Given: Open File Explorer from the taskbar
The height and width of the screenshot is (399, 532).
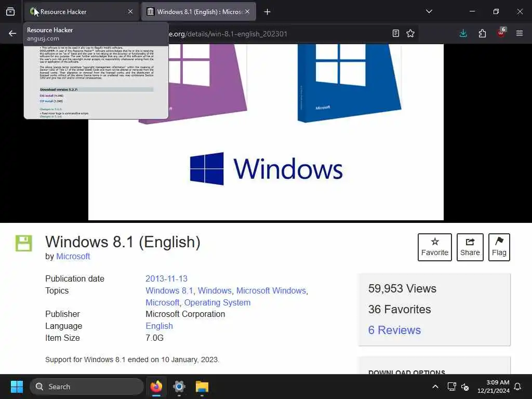Looking at the screenshot, I should pos(202,387).
